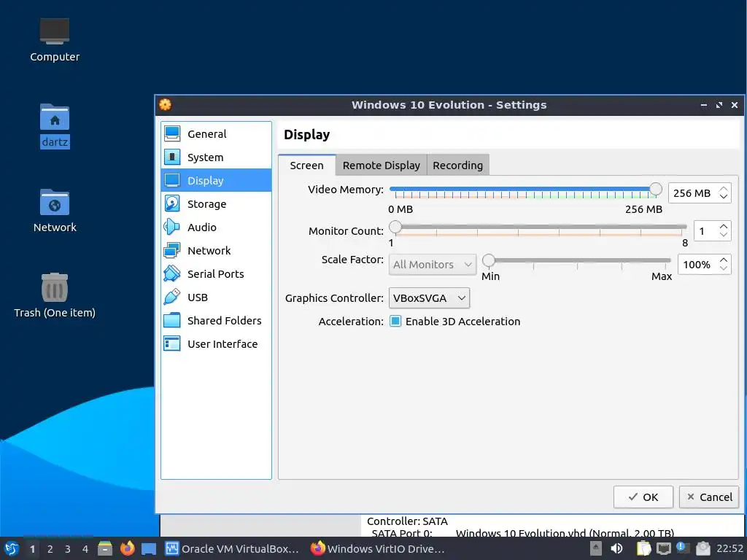Select the Display category in the sidebar
The height and width of the screenshot is (560, 747).
tap(216, 181)
